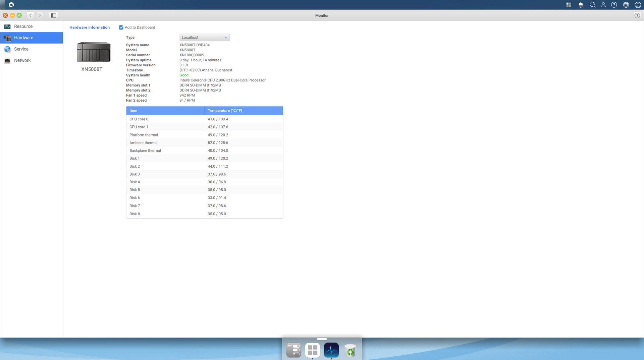Select the Backplane thermal row

205,151
